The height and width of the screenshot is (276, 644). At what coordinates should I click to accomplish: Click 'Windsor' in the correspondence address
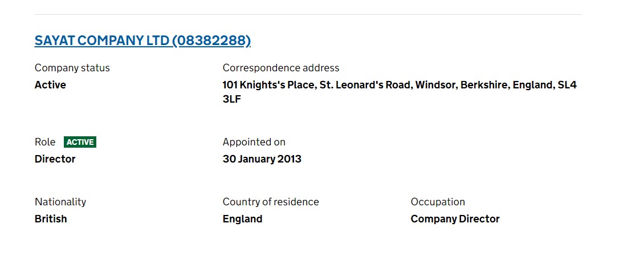(x=435, y=85)
